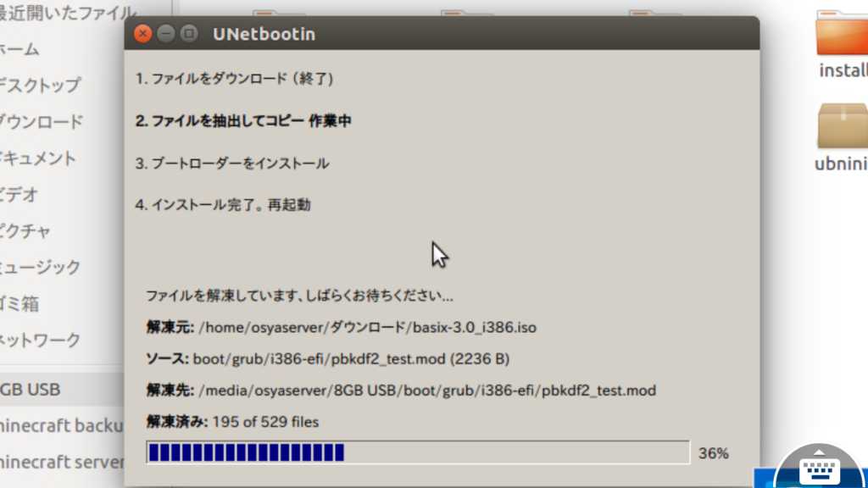
Task: Click the ubnini file name label
Action: [841, 164]
